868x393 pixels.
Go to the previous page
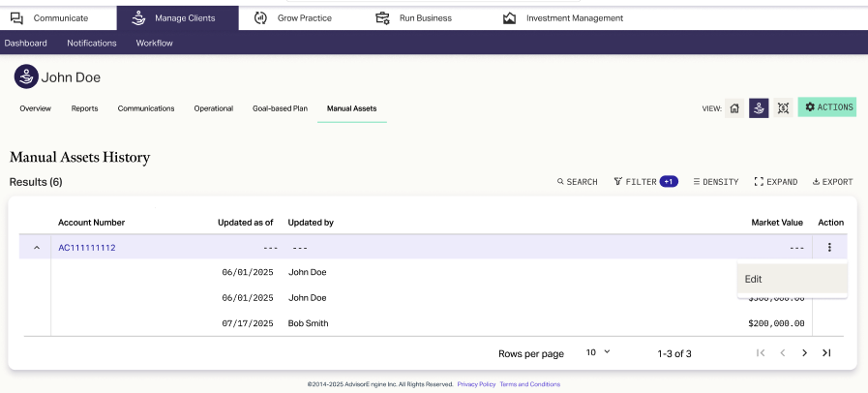[783, 352]
